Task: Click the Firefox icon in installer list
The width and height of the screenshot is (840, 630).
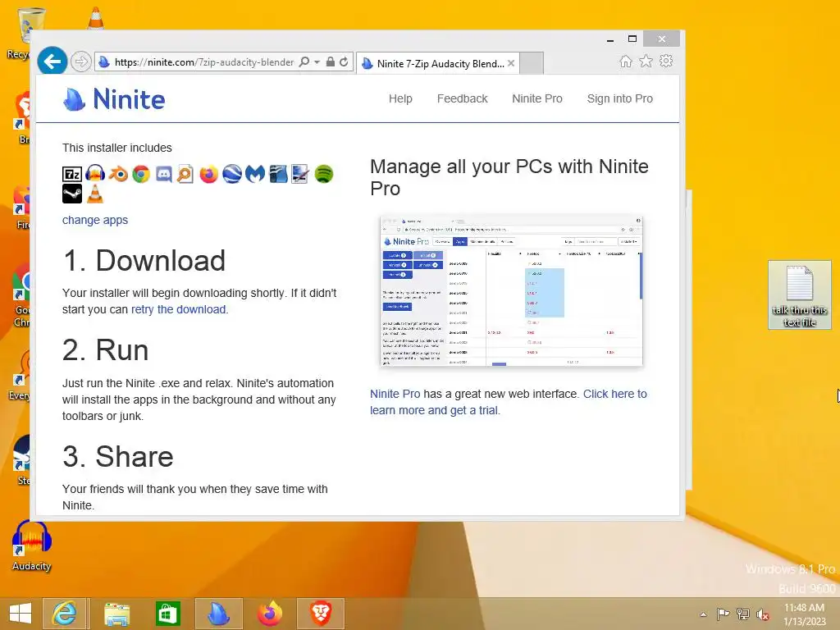Action: 209,174
